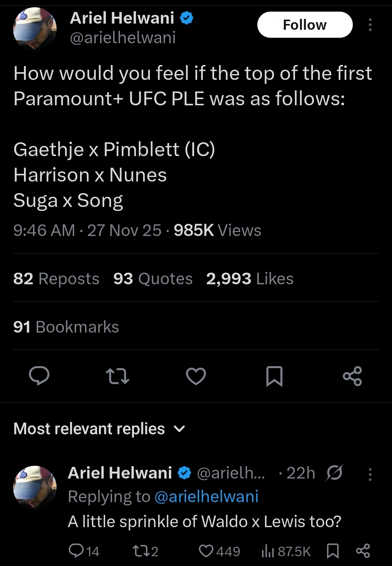This screenshot has width=392, height=566.
Task: Open three-dot menu beside Follow button
Action: click(x=370, y=25)
